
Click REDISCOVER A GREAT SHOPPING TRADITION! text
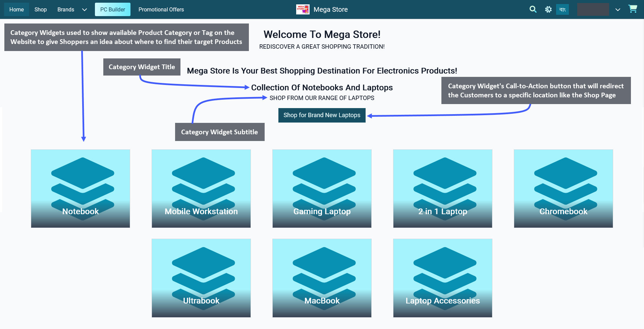point(322,47)
